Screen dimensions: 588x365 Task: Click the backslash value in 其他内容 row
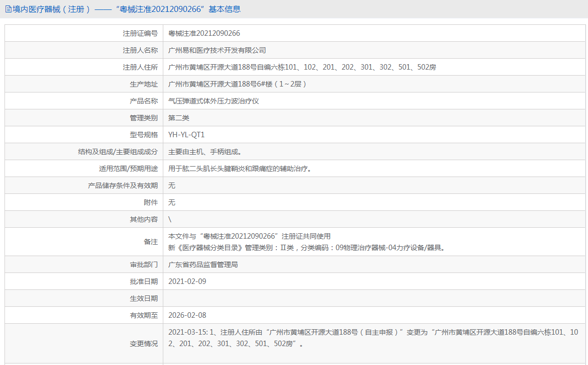170,219
